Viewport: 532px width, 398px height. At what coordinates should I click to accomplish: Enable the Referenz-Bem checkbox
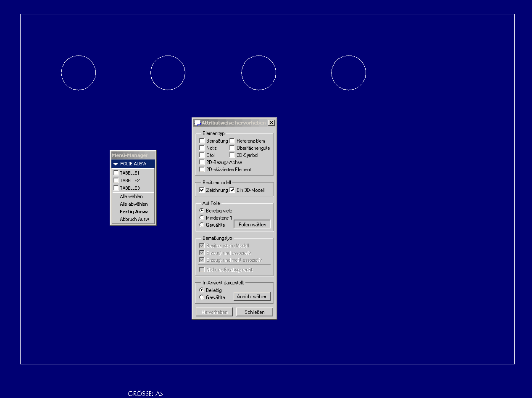click(232, 141)
